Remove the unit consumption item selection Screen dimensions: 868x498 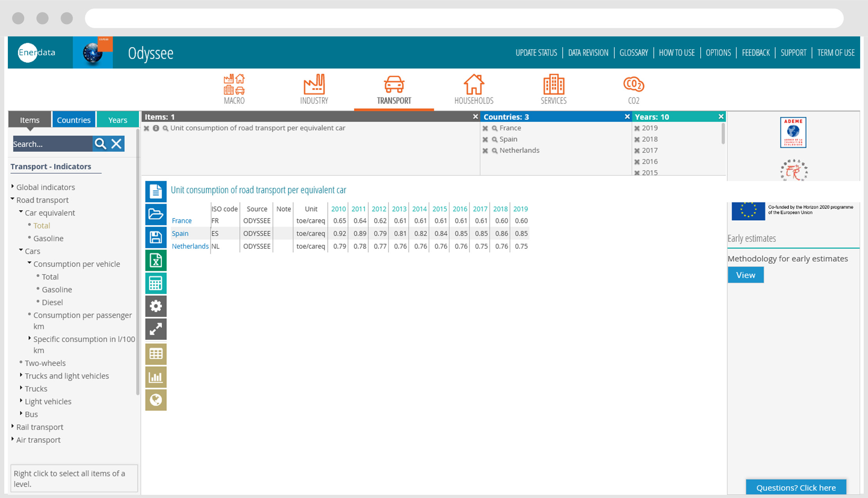point(147,128)
